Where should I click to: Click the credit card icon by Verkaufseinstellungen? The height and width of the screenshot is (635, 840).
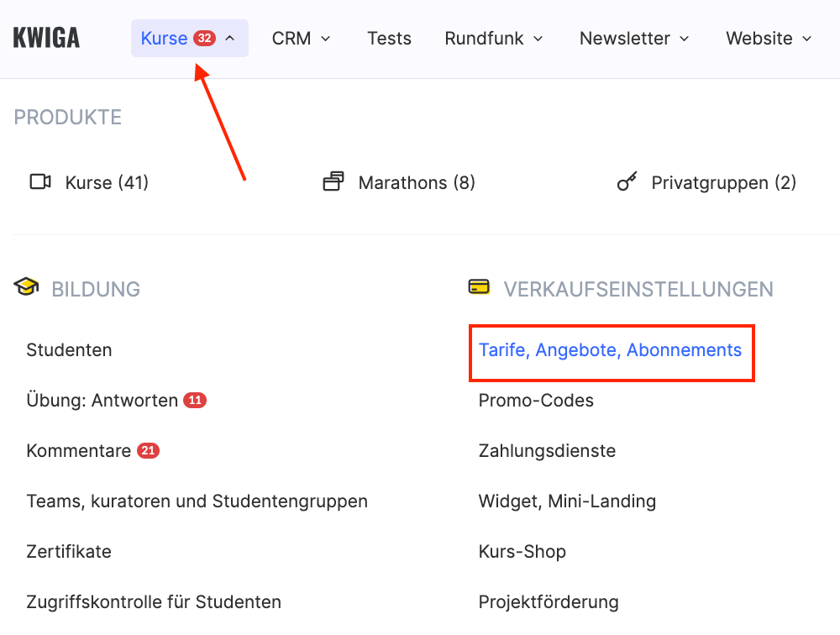pyautogui.click(x=479, y=288)
